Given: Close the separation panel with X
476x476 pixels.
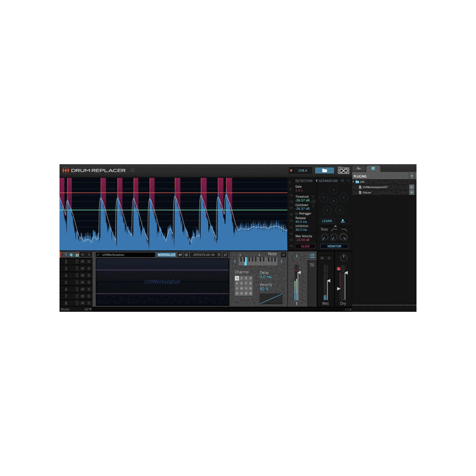Looking at the screenshot, I should (x=348, y=181).
